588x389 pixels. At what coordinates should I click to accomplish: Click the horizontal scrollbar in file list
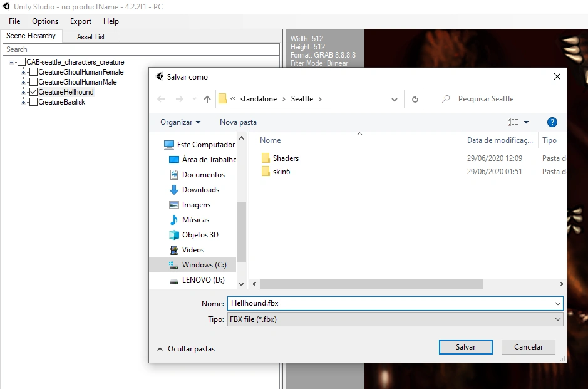click(371, 284)
